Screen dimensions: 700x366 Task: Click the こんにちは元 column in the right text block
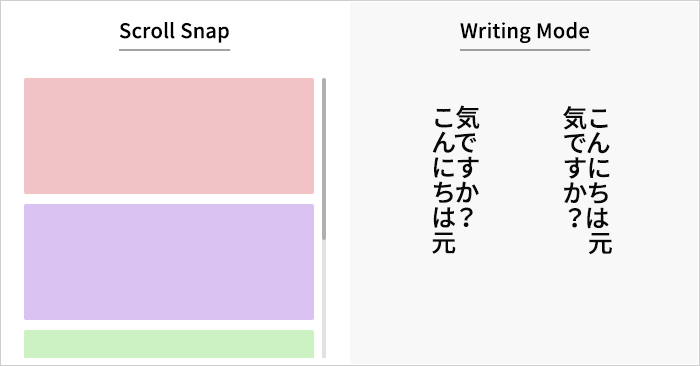coord(599,180)
